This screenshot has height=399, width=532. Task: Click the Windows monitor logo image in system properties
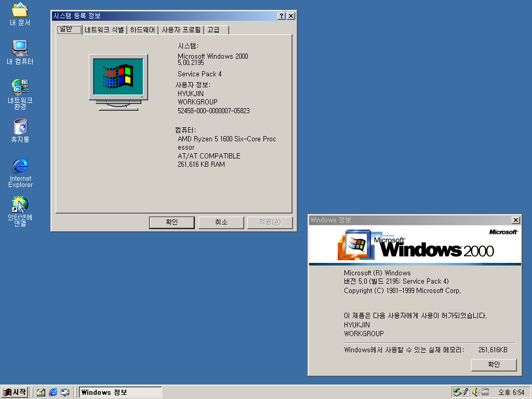click(118, 83)
